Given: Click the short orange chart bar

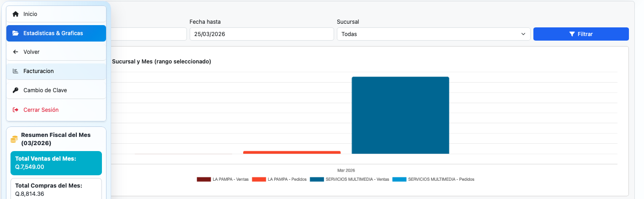Looking at the screenshot, I should 292,152.
